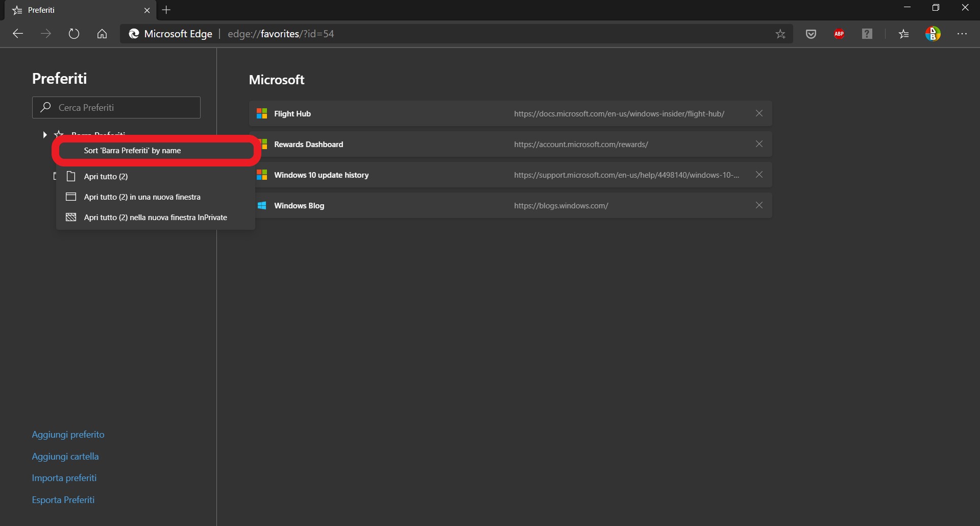Click the search magnifier icon in Cerca Preferiti
This screenshot has height=526, width=980.
point(46,107)
